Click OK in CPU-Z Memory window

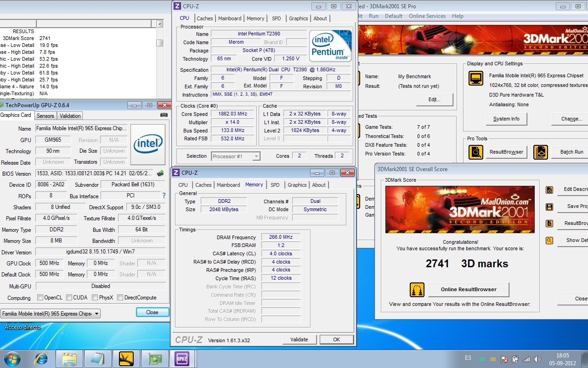[337, 339]
